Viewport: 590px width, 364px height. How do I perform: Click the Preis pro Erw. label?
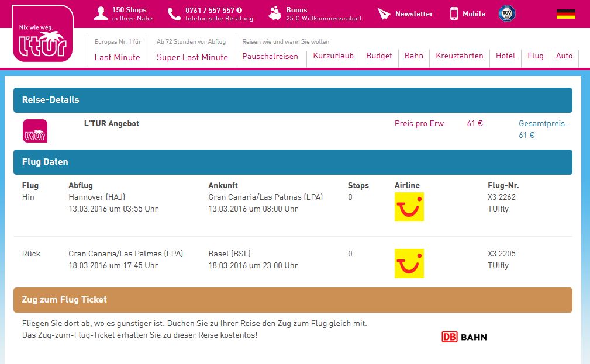tap(421, 124)
